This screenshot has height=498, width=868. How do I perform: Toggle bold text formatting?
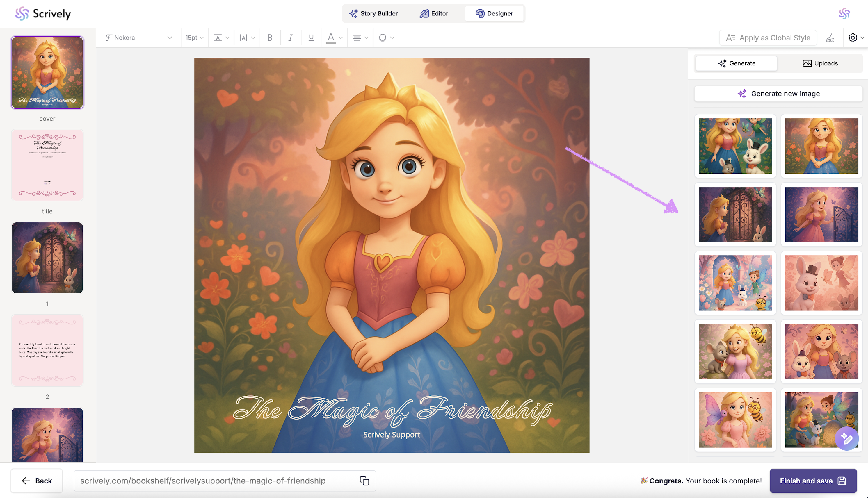(x=270, y=38)
